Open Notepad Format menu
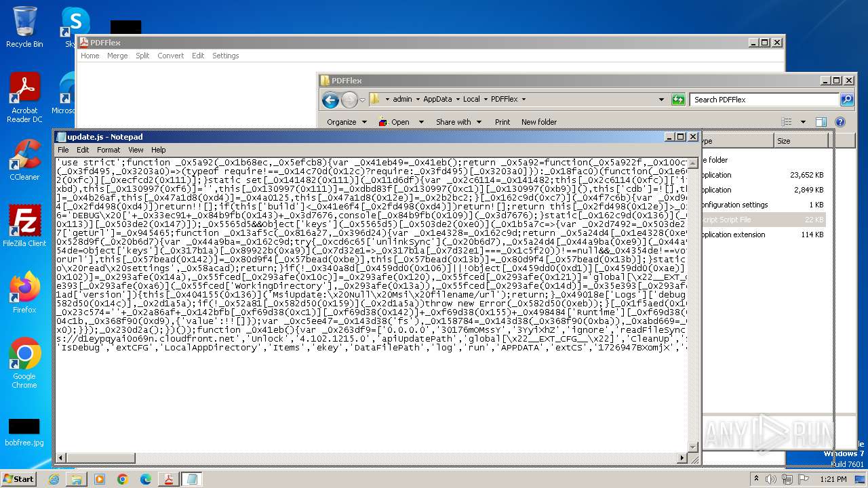This screenshot has width=868, height=488. pos(108,150)
